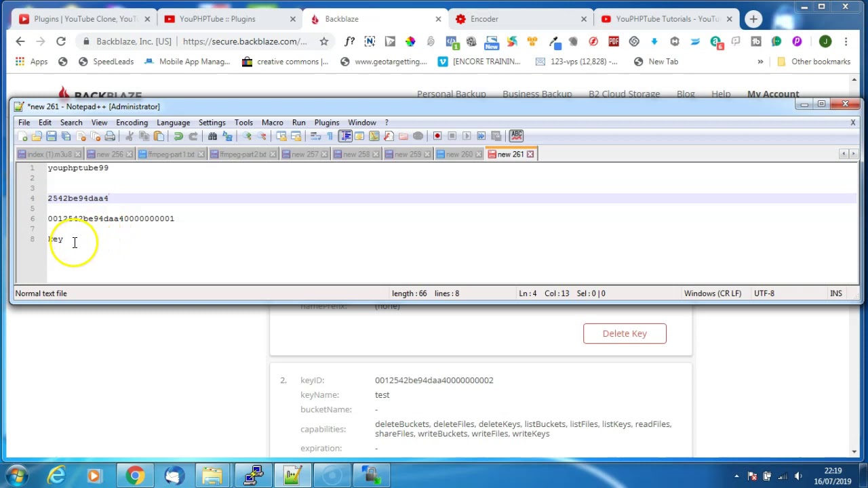
Task: Open the Business Backup link
Action: point(537,94)
